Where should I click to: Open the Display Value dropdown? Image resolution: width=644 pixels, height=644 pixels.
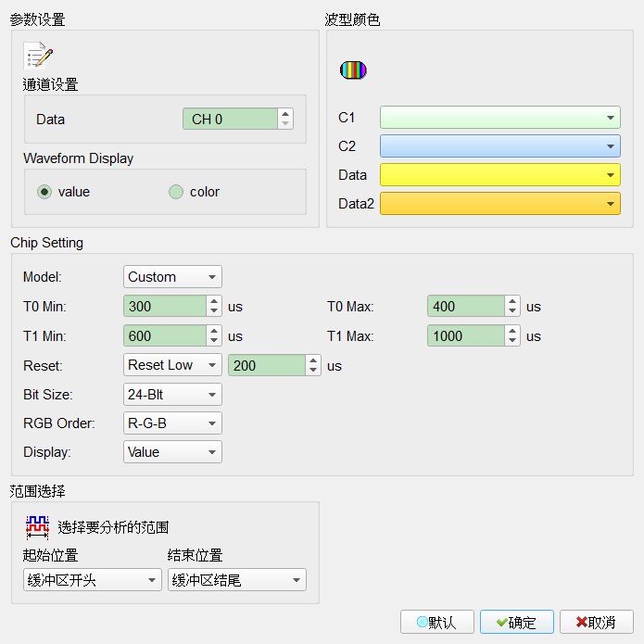(172, 452)
